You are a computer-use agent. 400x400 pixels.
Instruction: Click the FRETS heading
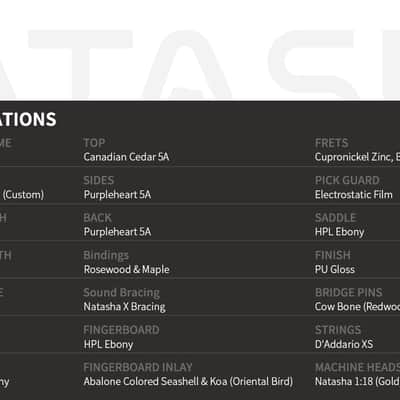(x=332, y=143)
